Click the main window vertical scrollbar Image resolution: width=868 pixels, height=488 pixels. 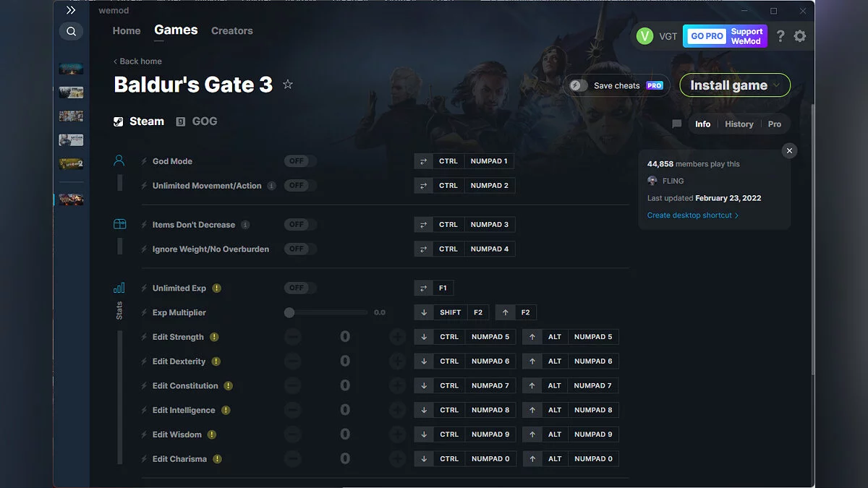[812, 239]
